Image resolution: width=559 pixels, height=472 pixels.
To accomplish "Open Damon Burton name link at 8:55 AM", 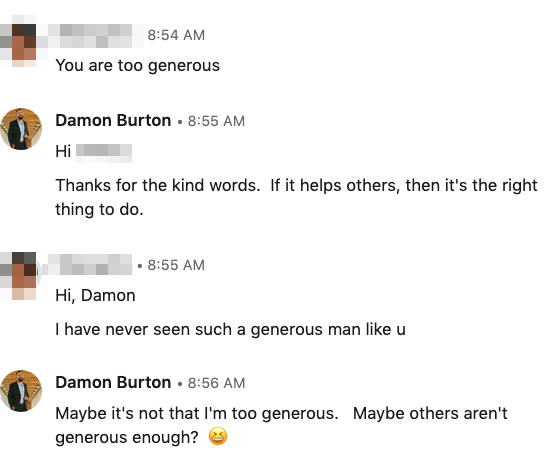I will coord(113,120).
